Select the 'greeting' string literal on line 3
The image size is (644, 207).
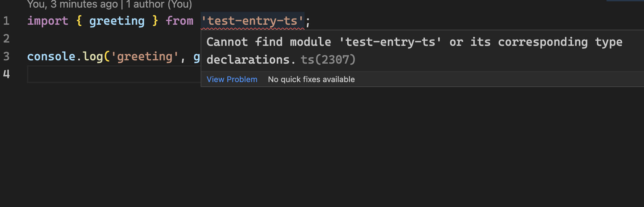coord(145,56)
